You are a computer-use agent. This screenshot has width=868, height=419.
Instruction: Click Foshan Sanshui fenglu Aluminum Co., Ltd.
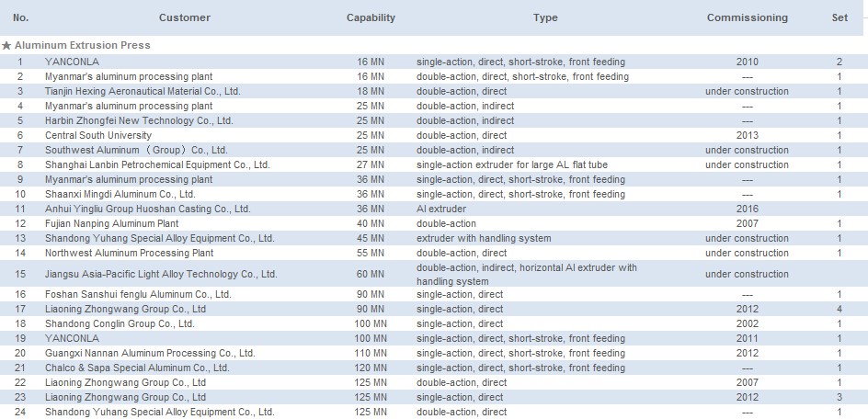click(138, 294)
